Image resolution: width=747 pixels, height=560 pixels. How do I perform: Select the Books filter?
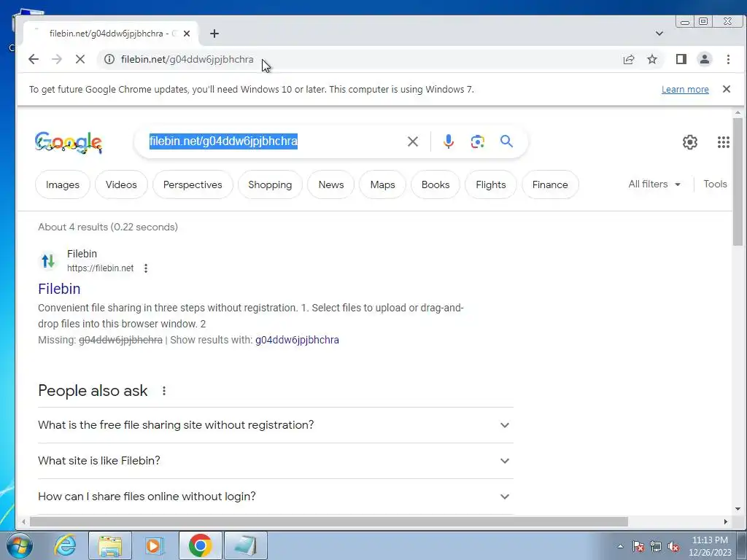coord(436,184)
